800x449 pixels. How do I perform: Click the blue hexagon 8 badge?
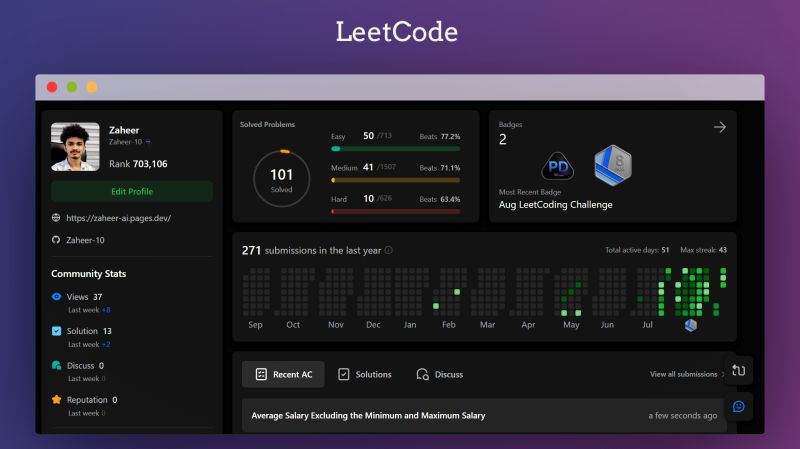613,165
